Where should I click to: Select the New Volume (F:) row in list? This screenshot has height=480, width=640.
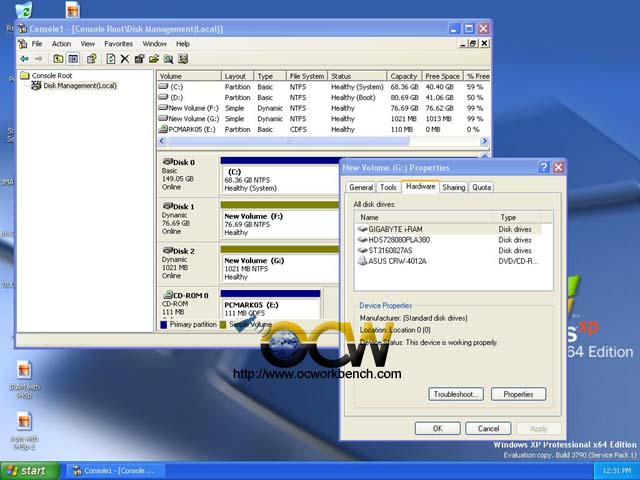323,108
